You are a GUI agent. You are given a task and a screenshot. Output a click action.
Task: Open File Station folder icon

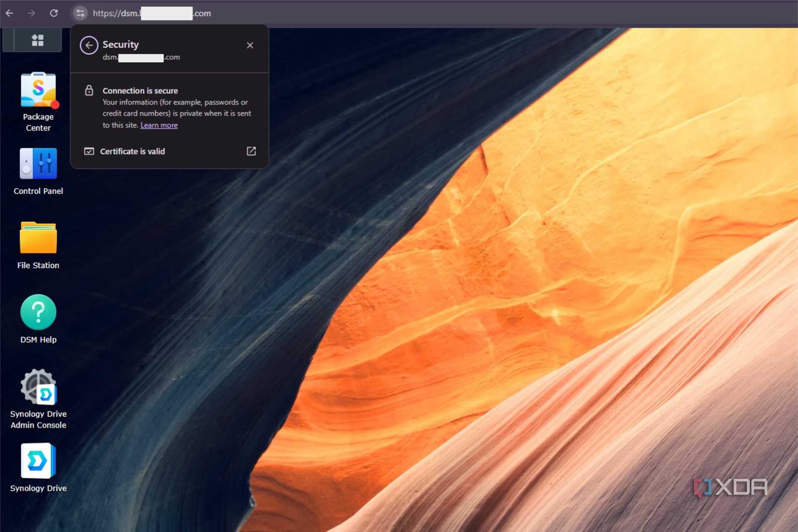coord(38,238)
